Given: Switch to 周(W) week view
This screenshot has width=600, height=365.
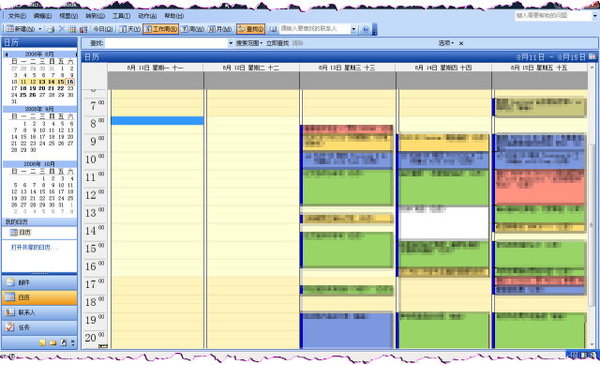Looking at the screenshot, I should (192, 29).
